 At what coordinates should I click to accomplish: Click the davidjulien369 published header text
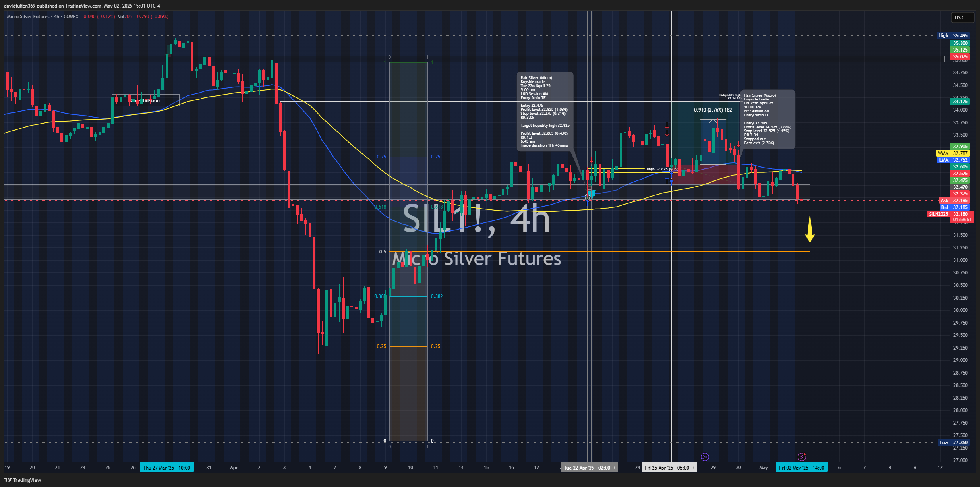pos(82,6)
